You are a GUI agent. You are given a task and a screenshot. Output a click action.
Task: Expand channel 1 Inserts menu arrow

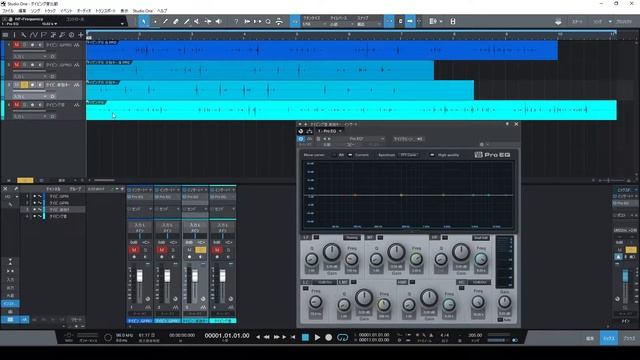click(x=150, y=190)
